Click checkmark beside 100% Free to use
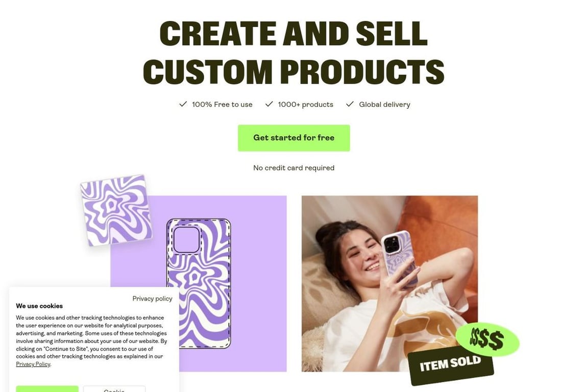 coord(183,104)
